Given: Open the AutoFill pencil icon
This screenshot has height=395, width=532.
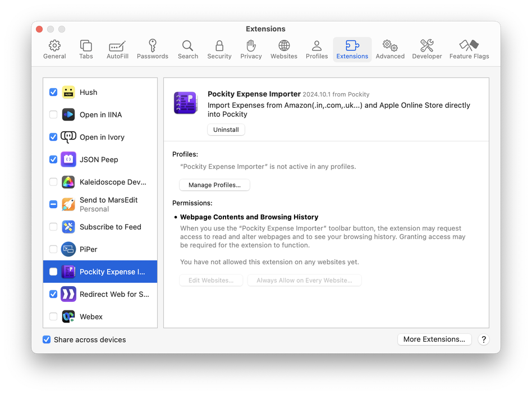Looking at the screenshot, I should coord(117,46).
